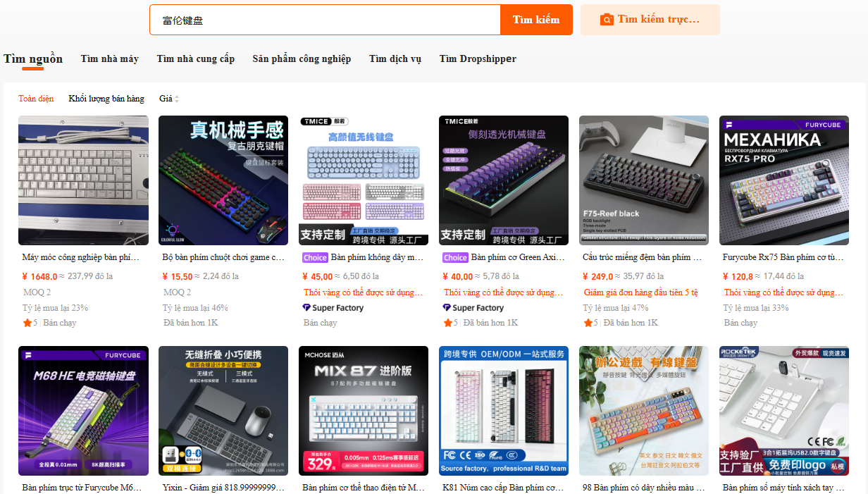
Task: Click the camera icon in image search button
Action: click(607, 20)
